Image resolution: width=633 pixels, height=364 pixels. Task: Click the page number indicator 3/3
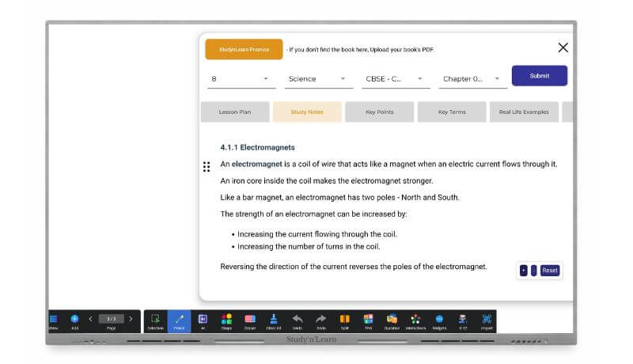[112, 319]
